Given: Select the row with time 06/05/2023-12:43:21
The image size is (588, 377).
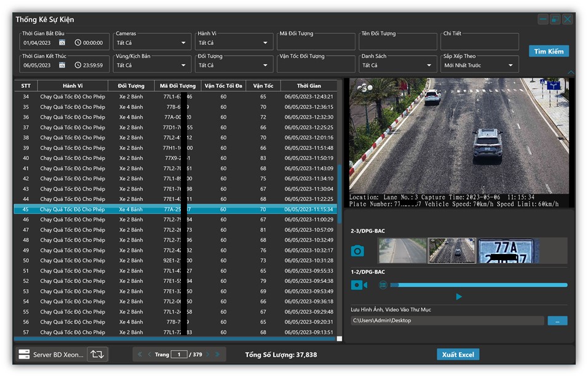Looking at the screenshot, I should pos(175,97).
